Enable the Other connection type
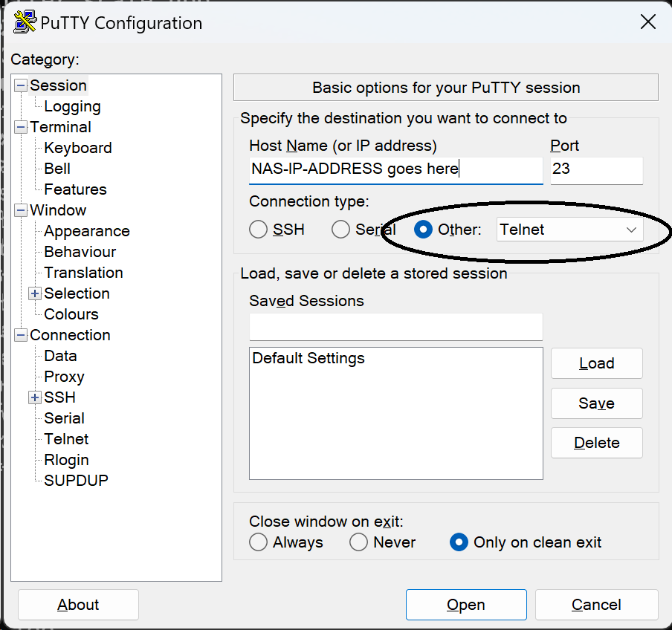Screen dimensions: 672x630 tap(423, 230)
